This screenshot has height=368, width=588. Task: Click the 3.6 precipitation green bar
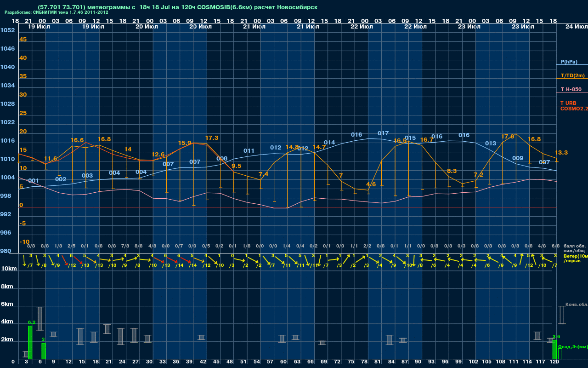tap(554, 349)
